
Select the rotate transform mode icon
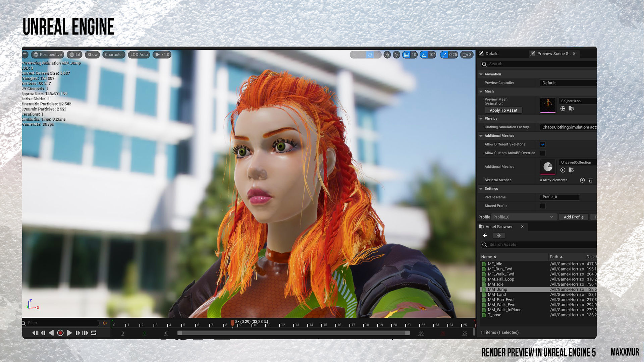[x=370, y=55]
